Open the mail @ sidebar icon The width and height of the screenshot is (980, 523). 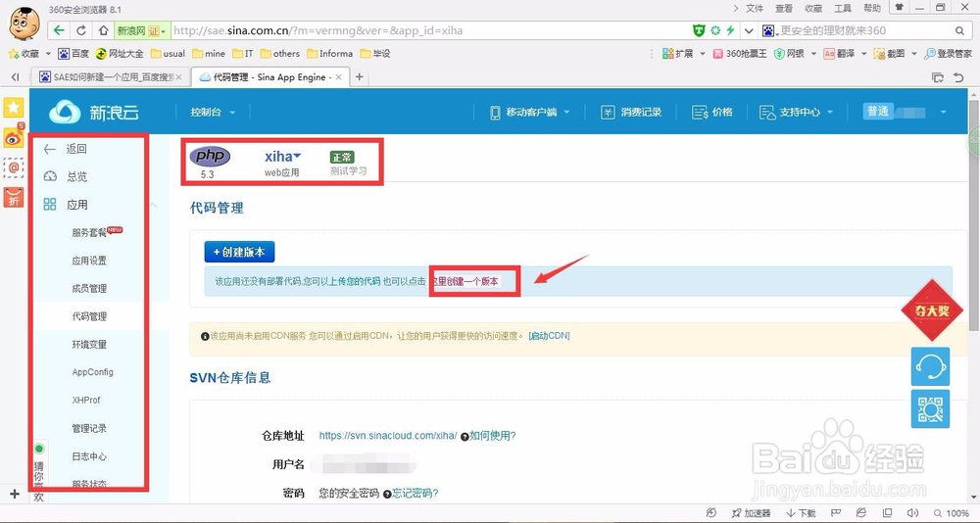point(14,167)
